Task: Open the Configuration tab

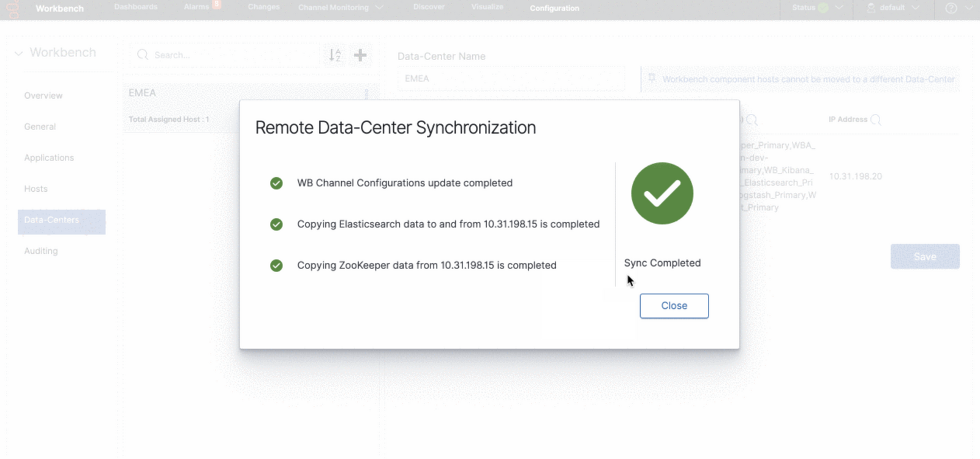Action: coord(554,8)
